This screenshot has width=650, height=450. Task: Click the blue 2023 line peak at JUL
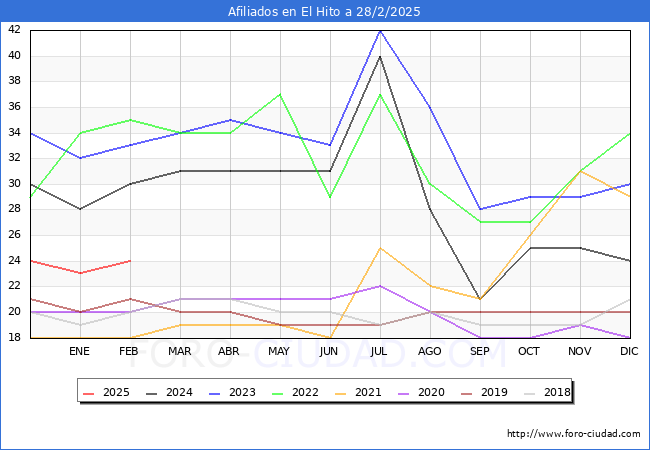[380, 31]
